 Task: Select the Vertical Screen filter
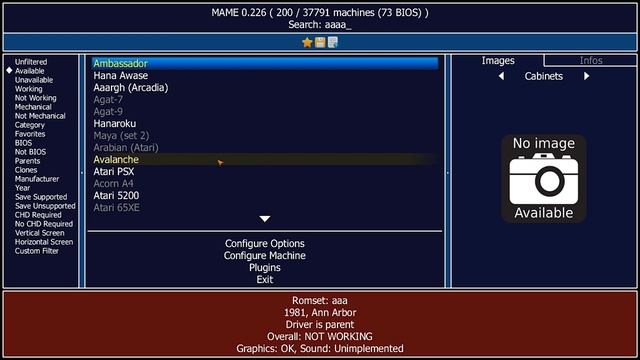point(40,233)
